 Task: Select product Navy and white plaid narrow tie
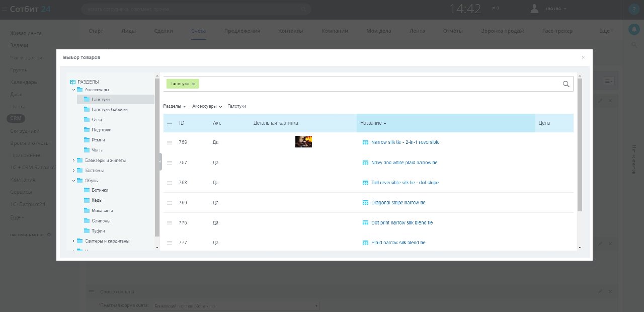(x=405, y=163)
